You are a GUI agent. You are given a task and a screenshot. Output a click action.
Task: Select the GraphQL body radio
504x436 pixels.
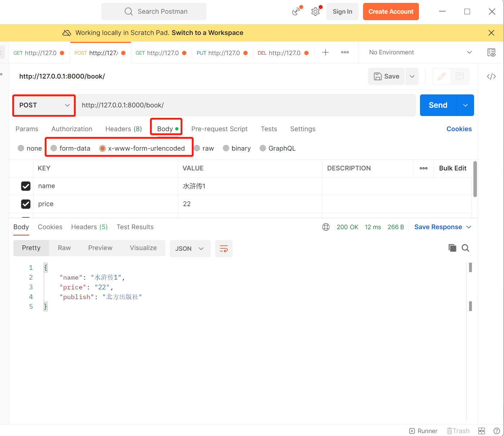click(x=263, y=148)
